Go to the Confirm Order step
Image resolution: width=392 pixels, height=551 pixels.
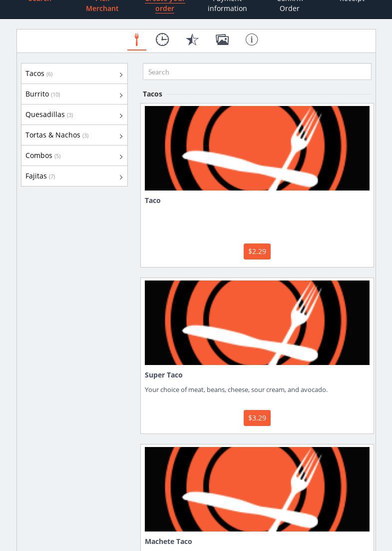[290, 5]
